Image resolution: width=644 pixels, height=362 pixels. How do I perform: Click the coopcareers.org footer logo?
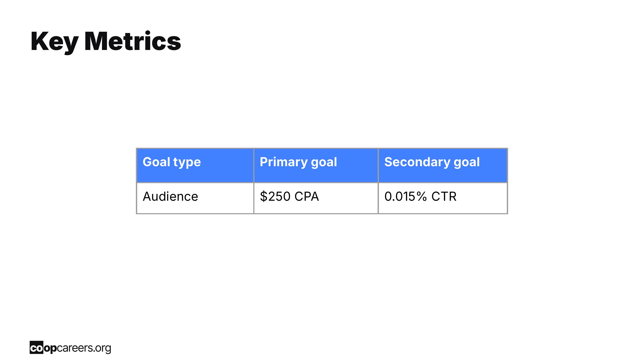[70, 347]
